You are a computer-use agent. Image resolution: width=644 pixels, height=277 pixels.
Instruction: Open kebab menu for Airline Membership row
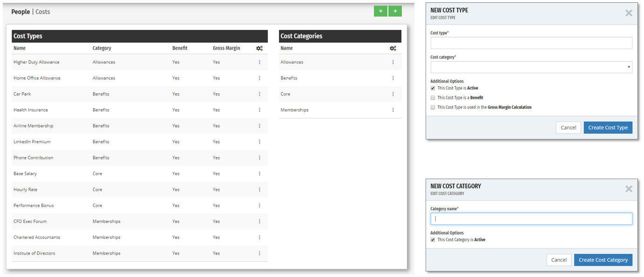(259, 126)
